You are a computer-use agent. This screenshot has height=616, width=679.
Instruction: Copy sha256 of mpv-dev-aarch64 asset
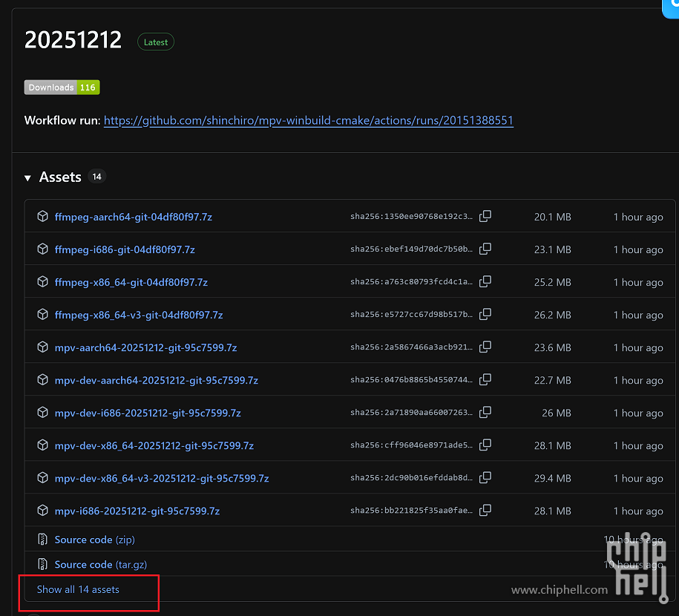point(485,380)
